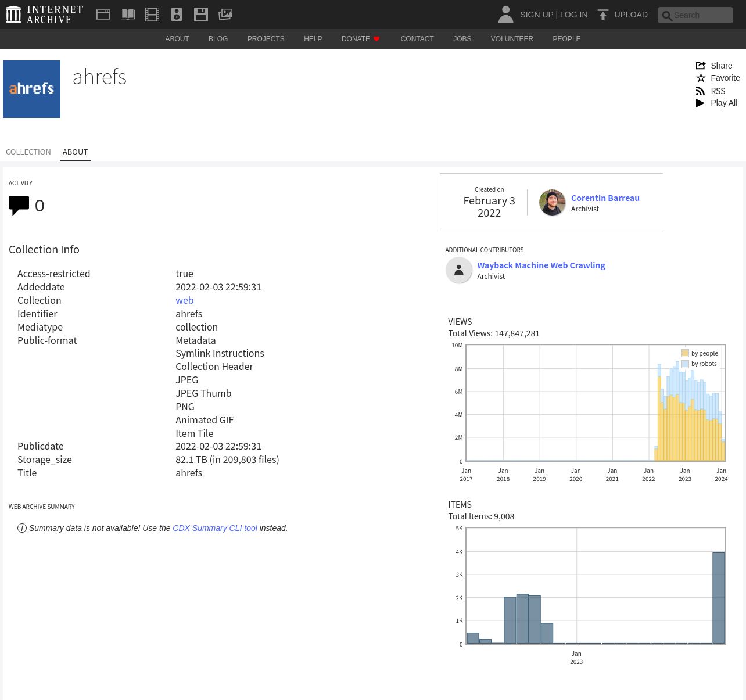Click the Favorite star icon
Image resolution: width=746 pixels, height=700 pixels.
[701, 78]
